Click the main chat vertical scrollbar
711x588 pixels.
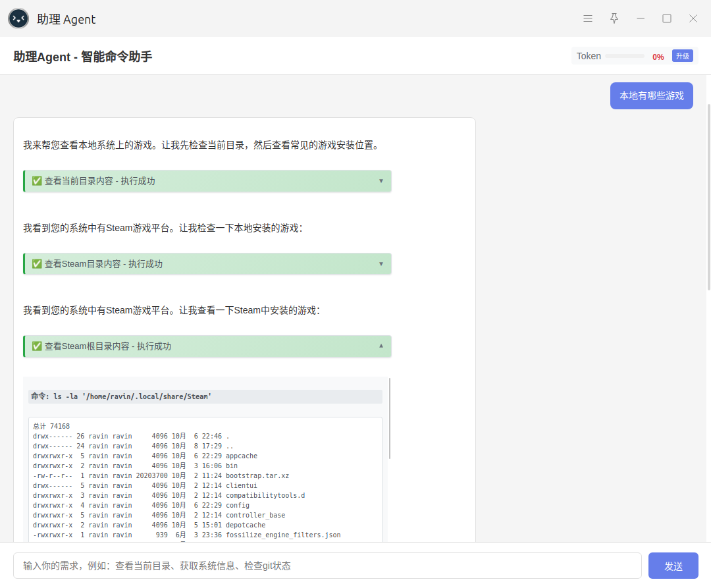coord(708,198)
